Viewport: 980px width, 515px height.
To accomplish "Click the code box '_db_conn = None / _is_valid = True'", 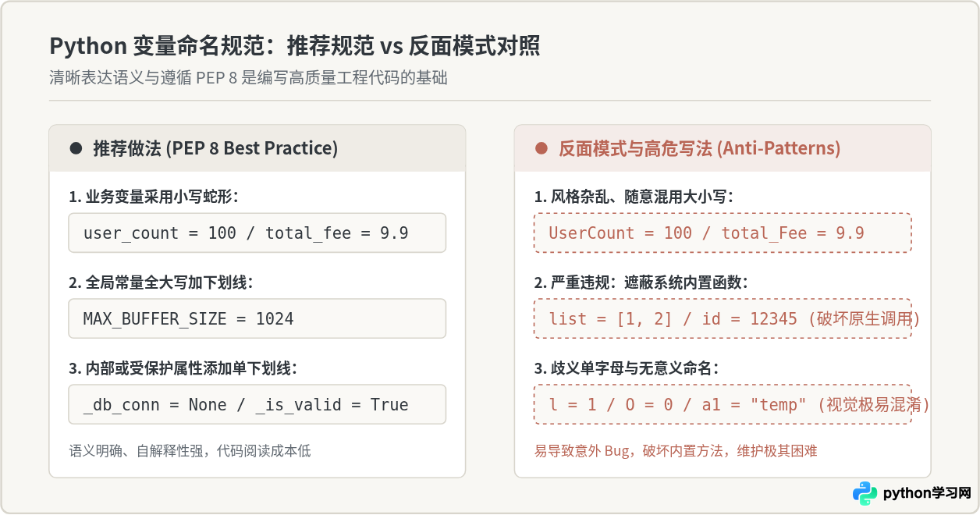I will pyautogui.click(x=257, y=404).
